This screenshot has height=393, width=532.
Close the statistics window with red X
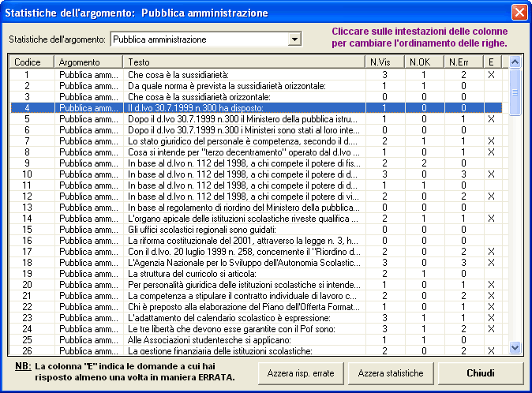519,13
